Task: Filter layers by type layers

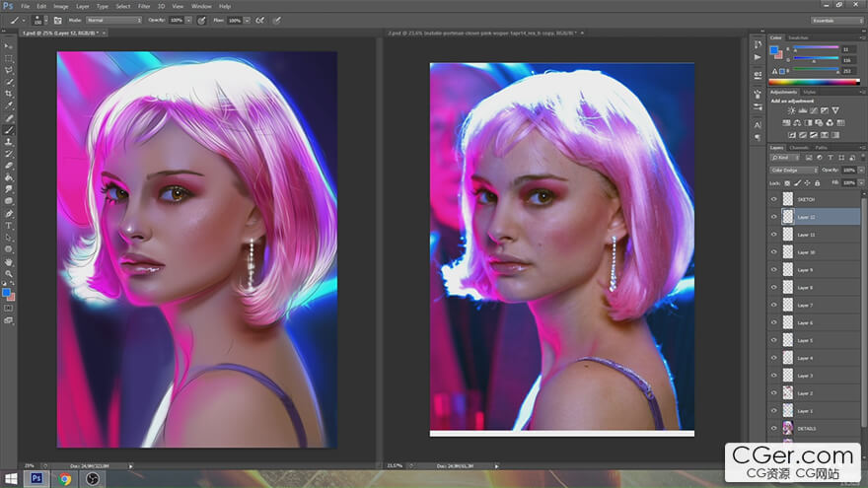Action: tap(831, 158)
